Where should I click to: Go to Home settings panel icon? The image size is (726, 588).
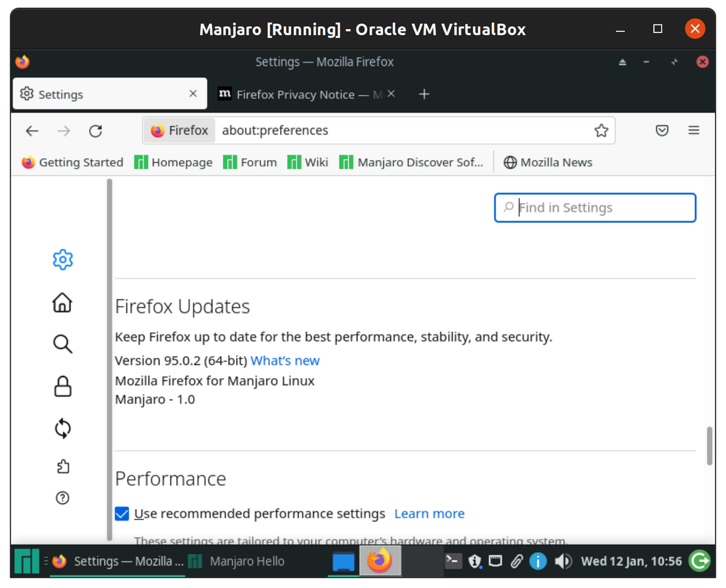(x=62, y=303)
